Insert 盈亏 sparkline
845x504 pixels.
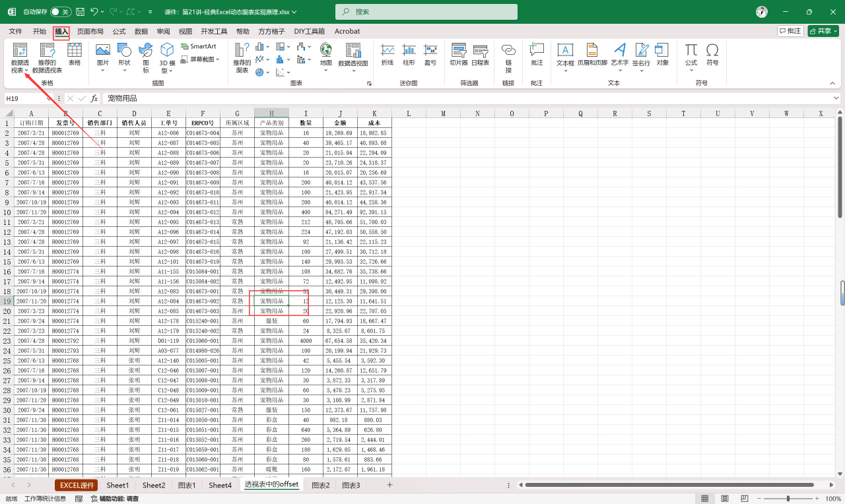[430, 55]
